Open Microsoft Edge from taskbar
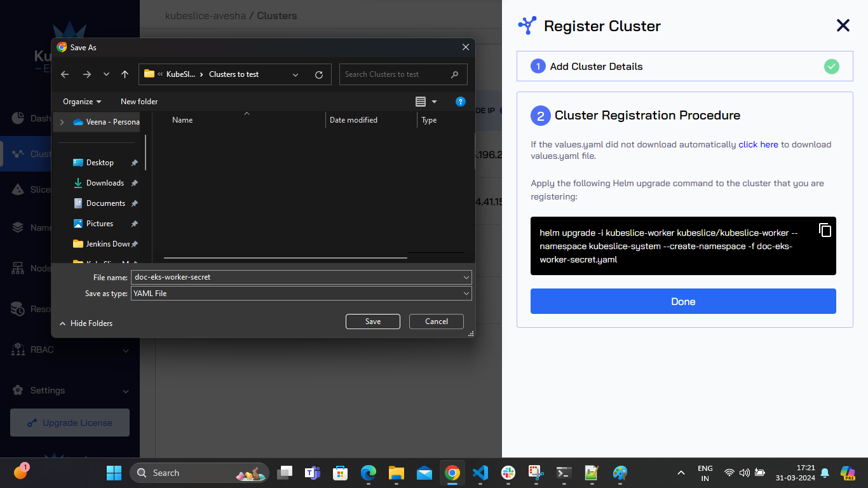The width and height of the screenshot is (868, 488). pos(369,473)
